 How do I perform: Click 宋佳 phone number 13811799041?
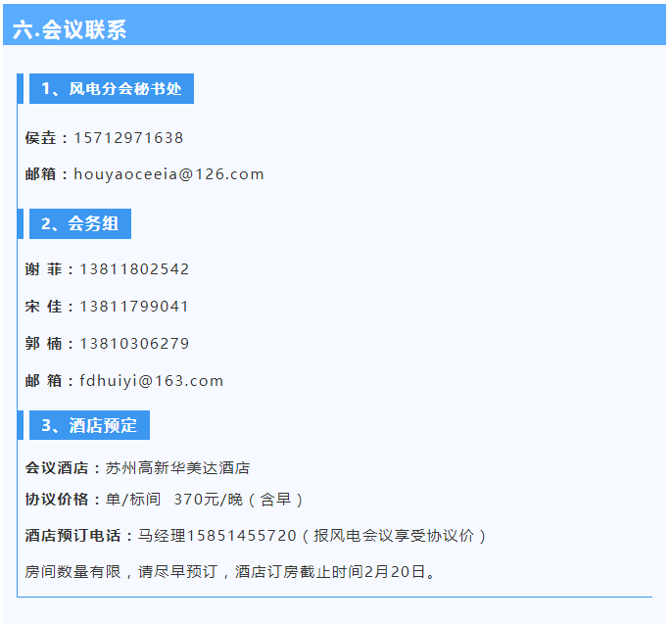(x=134, y=307)
